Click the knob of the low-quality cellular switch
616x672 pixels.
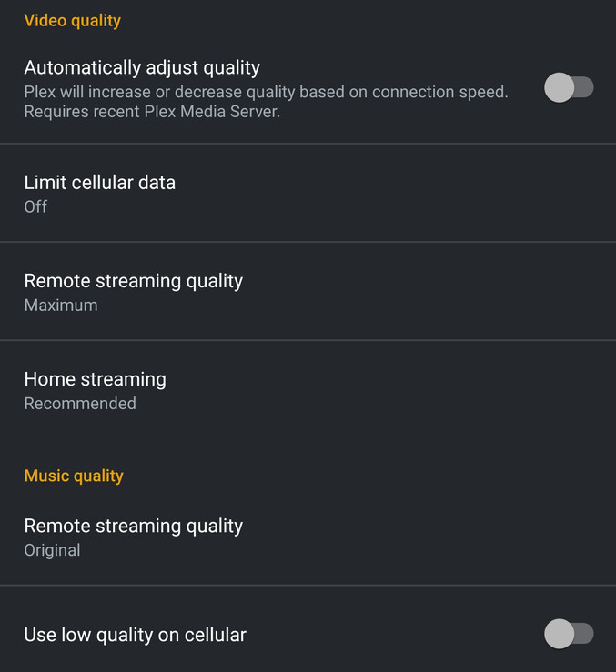tap(559, 634)
